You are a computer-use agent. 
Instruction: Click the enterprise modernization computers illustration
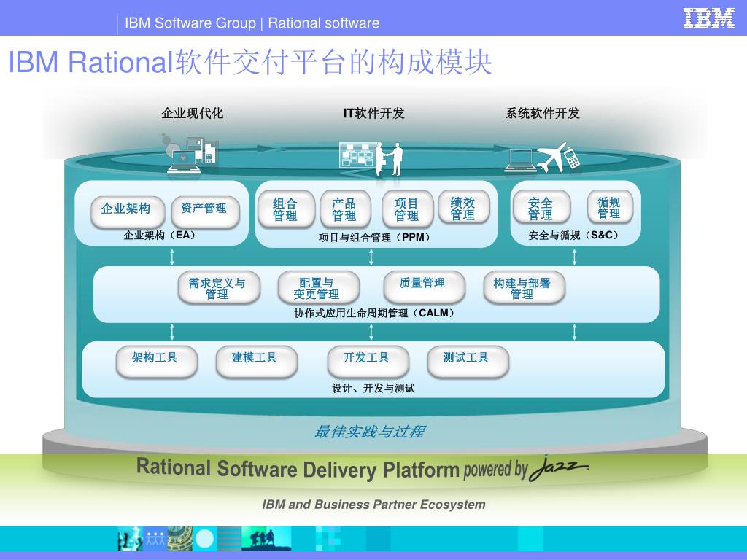(x=192, y=152)
